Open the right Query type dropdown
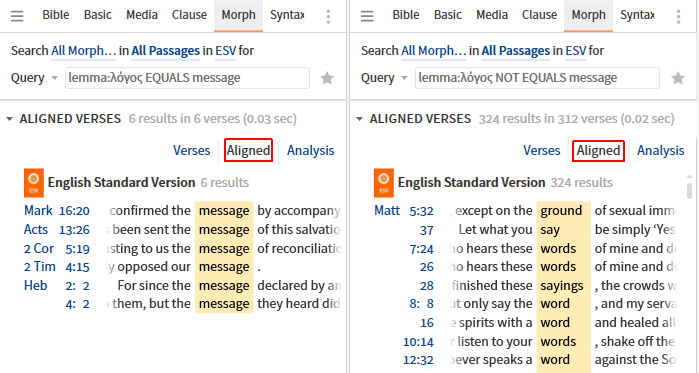The image size is (699, 373). click(x=384, y=78)
